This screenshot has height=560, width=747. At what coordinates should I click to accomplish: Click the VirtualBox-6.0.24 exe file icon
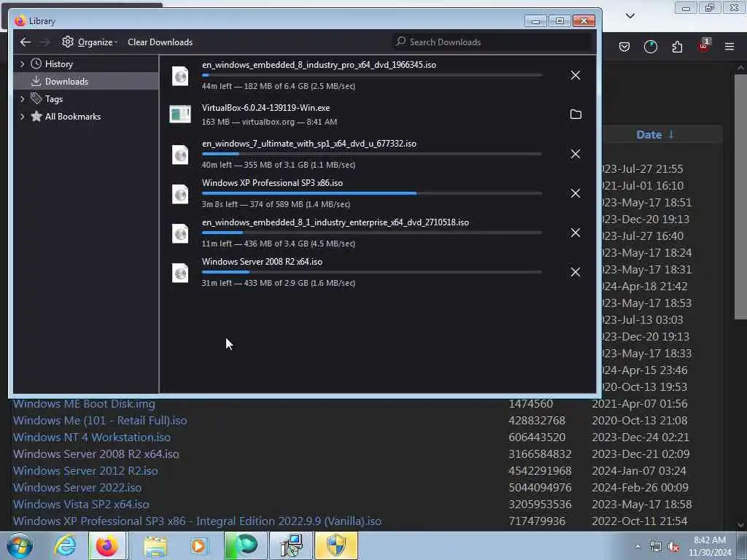click(180, 114)
